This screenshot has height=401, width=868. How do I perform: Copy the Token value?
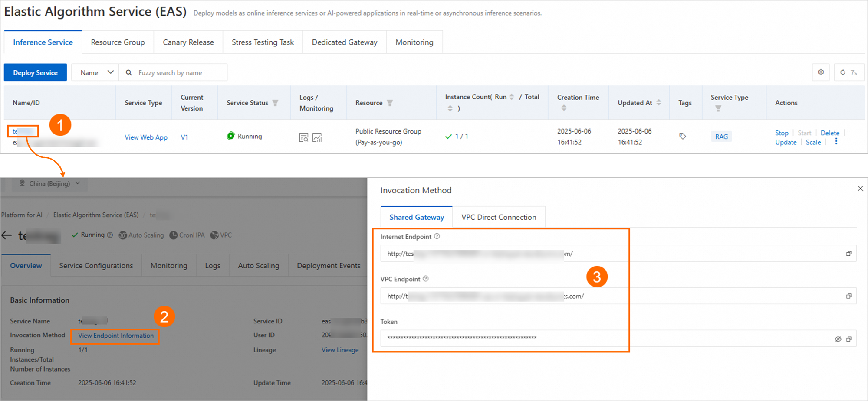(x=848, y=339)
